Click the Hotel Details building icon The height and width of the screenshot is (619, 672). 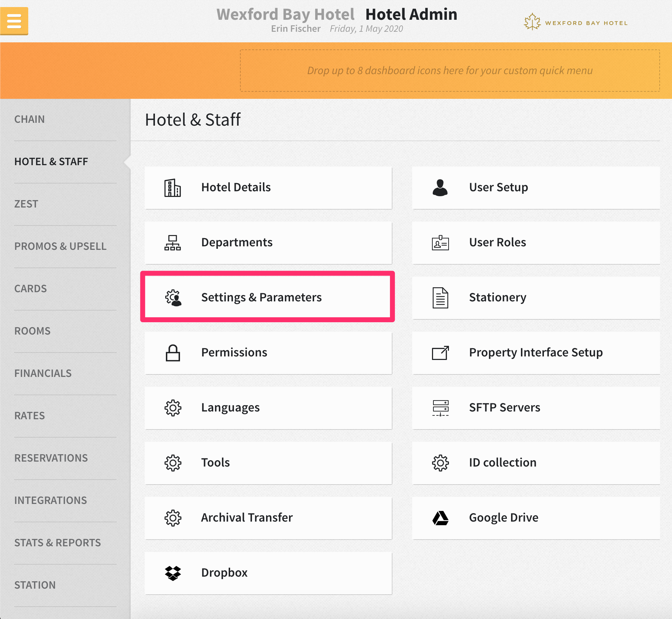pos(173,188)
